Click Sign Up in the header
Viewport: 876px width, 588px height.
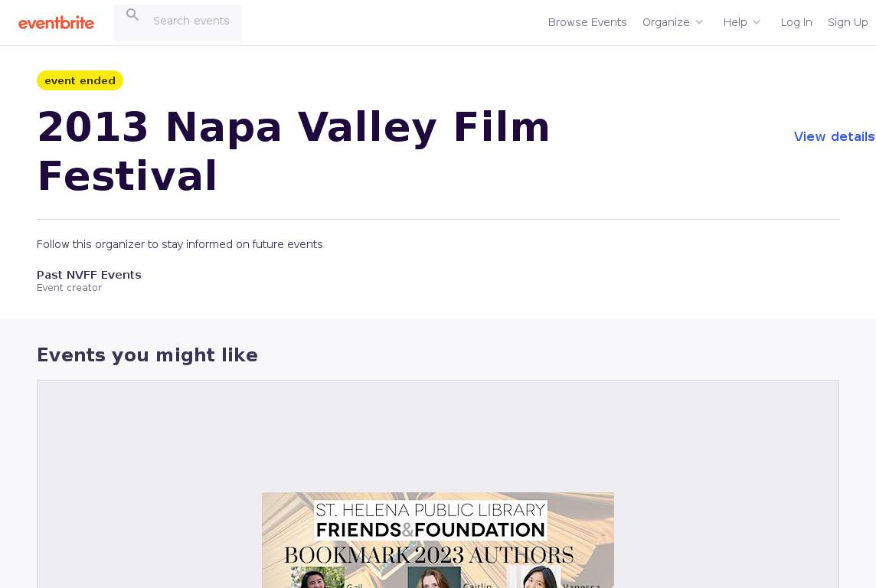coord(847,22)
